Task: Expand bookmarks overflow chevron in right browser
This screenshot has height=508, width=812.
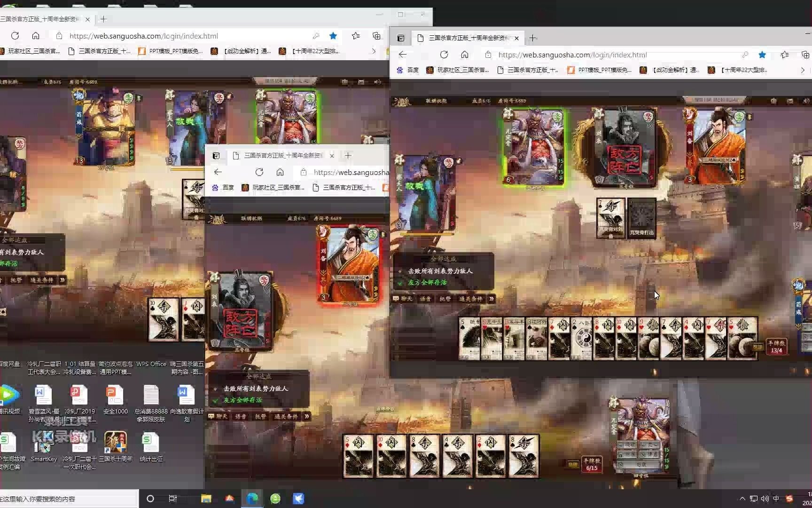Action: pos(803,70)
